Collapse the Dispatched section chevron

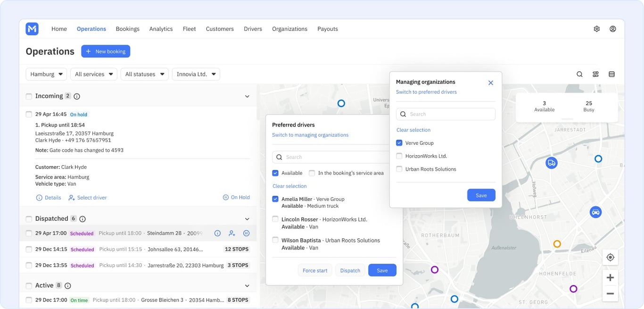click(247, 219)
